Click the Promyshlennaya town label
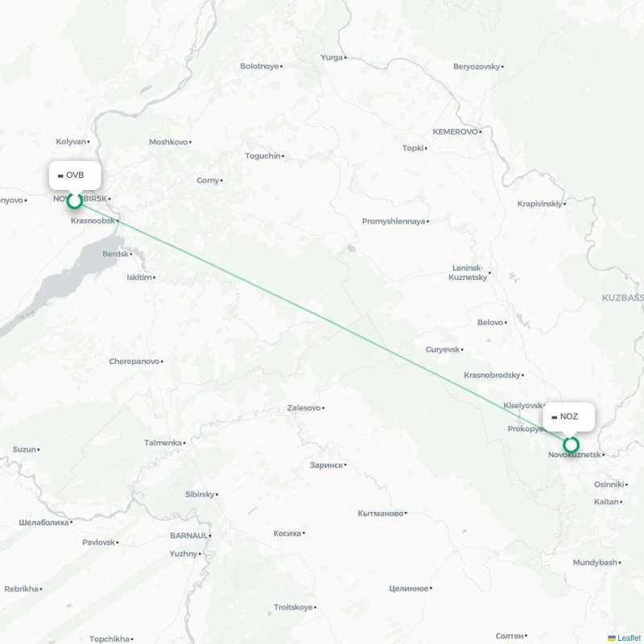644x644 pixels. tap(394, 221)
